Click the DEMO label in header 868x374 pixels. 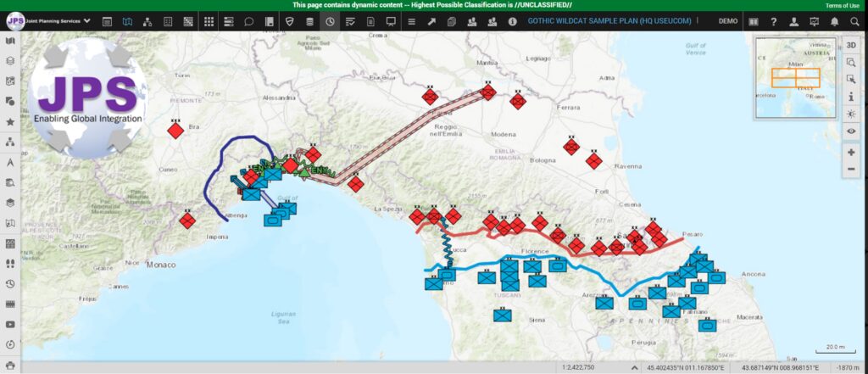point(727,20)
